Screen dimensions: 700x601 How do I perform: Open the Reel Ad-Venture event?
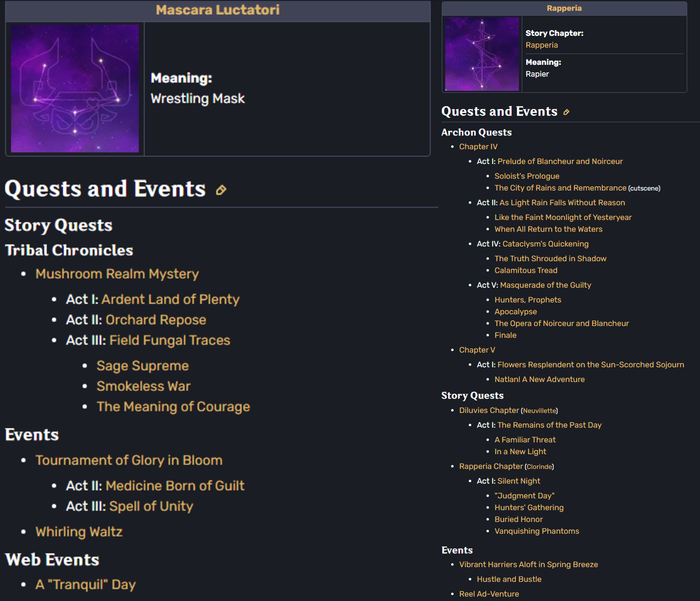coord(489,594)
